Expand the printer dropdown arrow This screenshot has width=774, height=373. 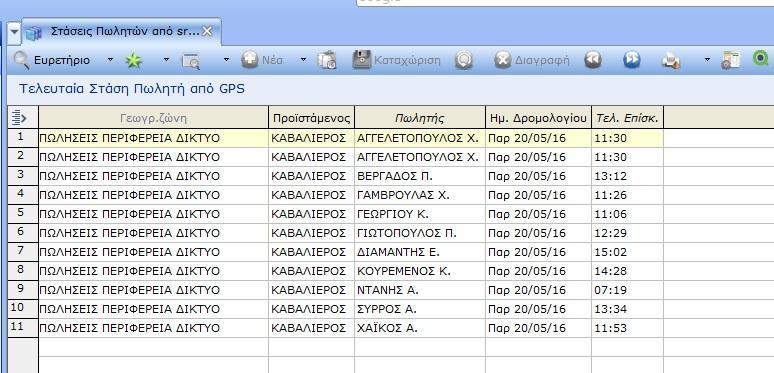pos(707,60)
